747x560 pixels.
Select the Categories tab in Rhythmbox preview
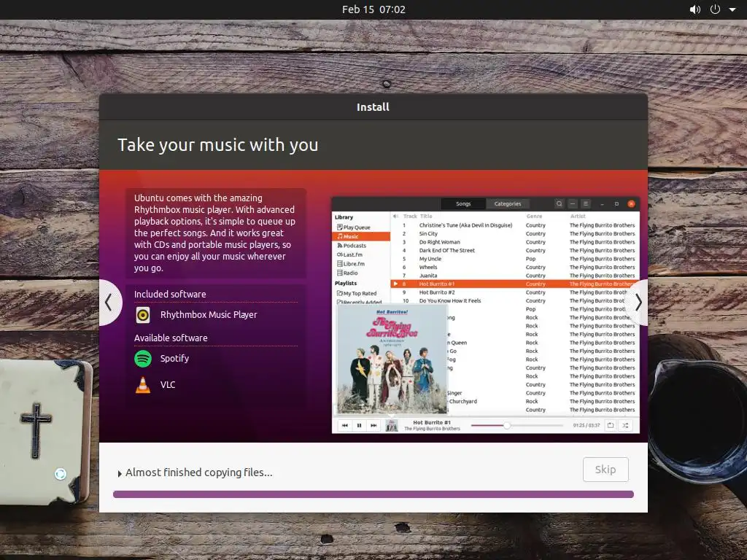click(508, 204)
